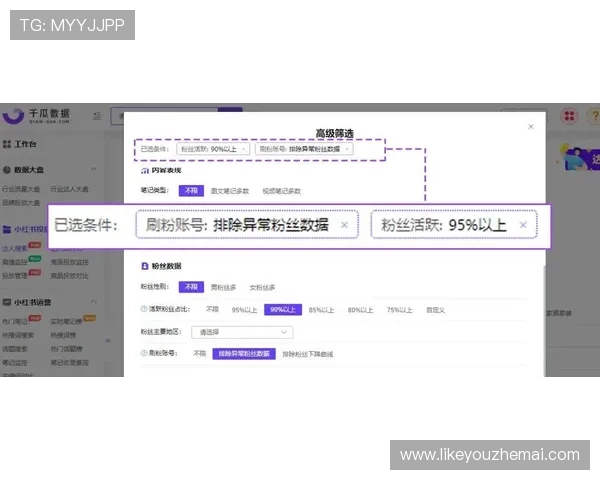Click the dialog's vertical scrollbar
This screenshot has width=600, height=480.
tap(544, 320)
